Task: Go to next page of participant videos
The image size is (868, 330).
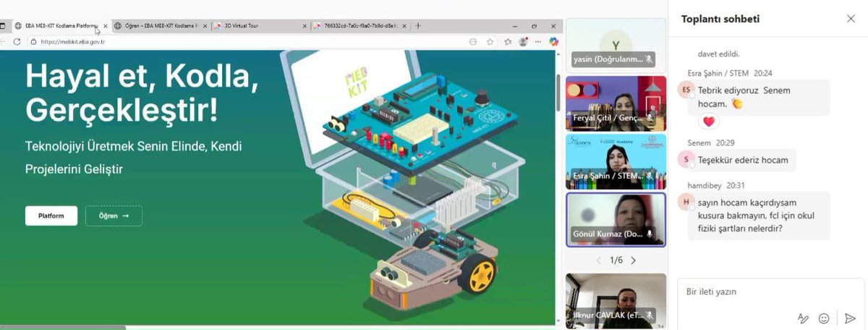Action: point(633,261)
